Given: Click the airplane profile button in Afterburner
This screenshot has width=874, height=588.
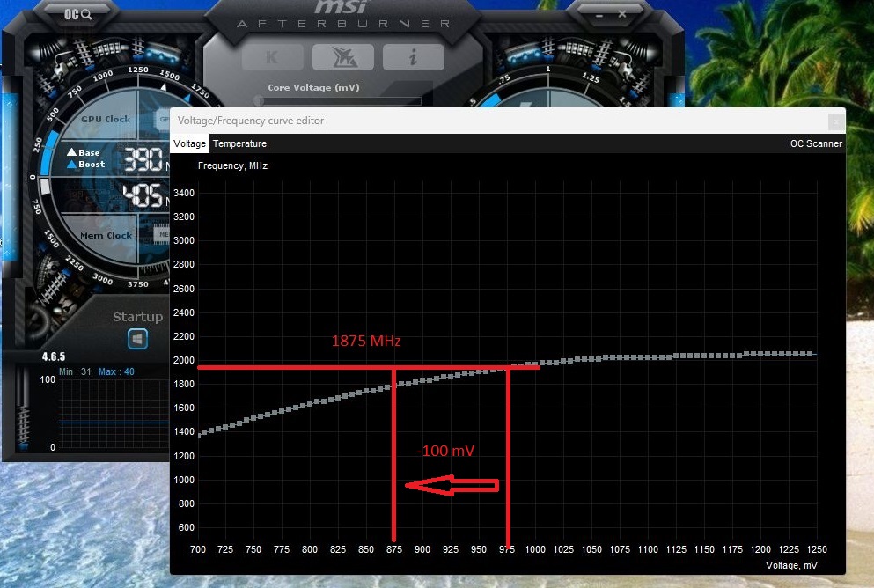Looking at the screenshot, I should pos(342,57).
